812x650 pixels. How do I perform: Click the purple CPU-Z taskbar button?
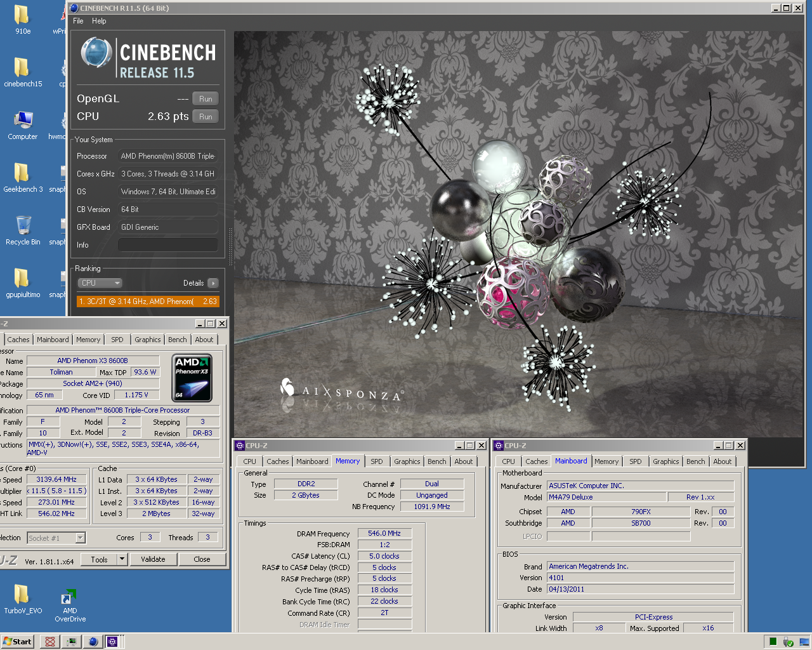[114, 641]
